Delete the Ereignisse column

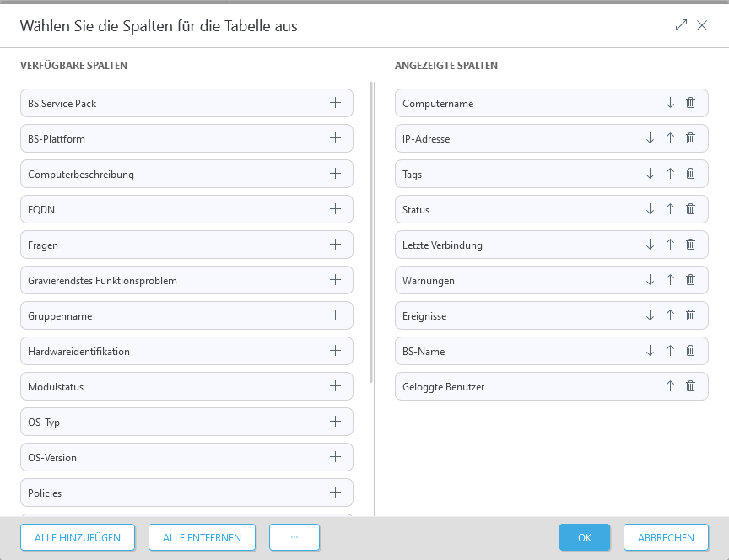pos(690,315)
